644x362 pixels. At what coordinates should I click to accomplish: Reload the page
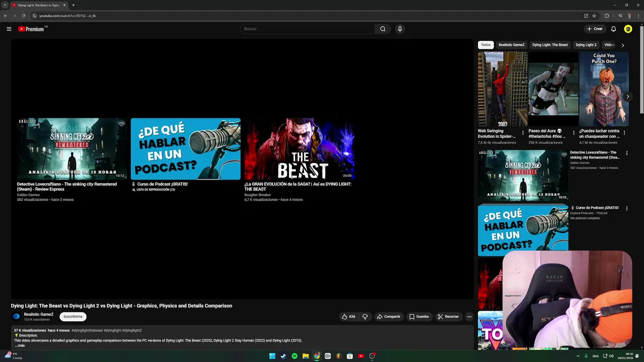click(x=24, y=16)
